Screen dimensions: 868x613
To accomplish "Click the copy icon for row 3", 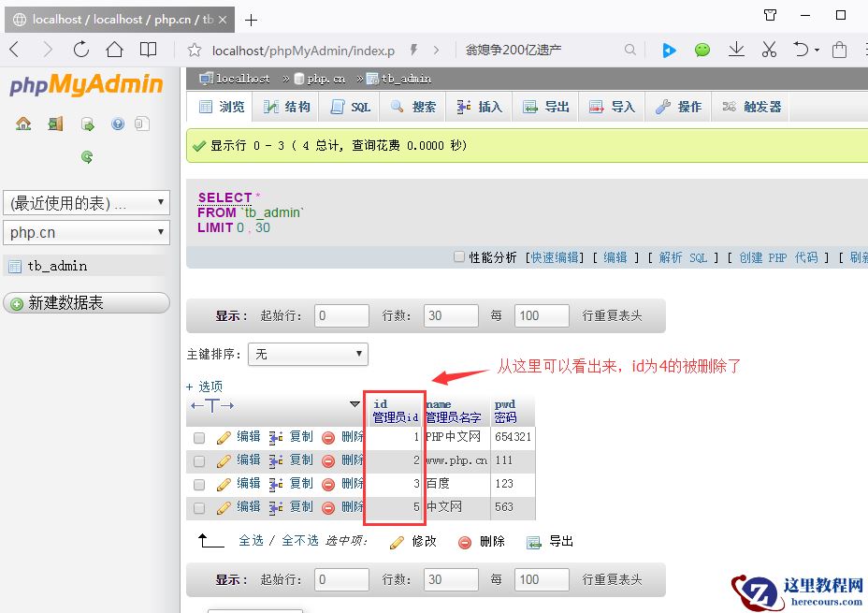I will click(x=276, y=484).
